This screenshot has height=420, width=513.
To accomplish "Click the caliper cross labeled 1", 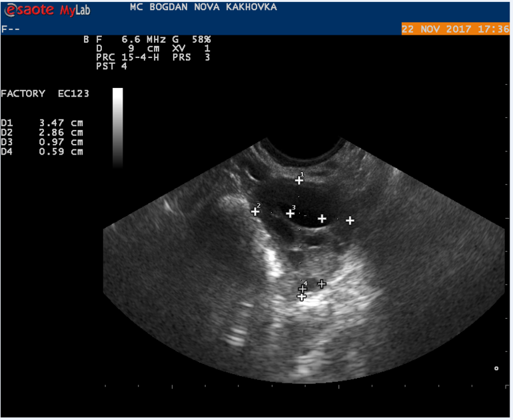I will pos(299,181).
